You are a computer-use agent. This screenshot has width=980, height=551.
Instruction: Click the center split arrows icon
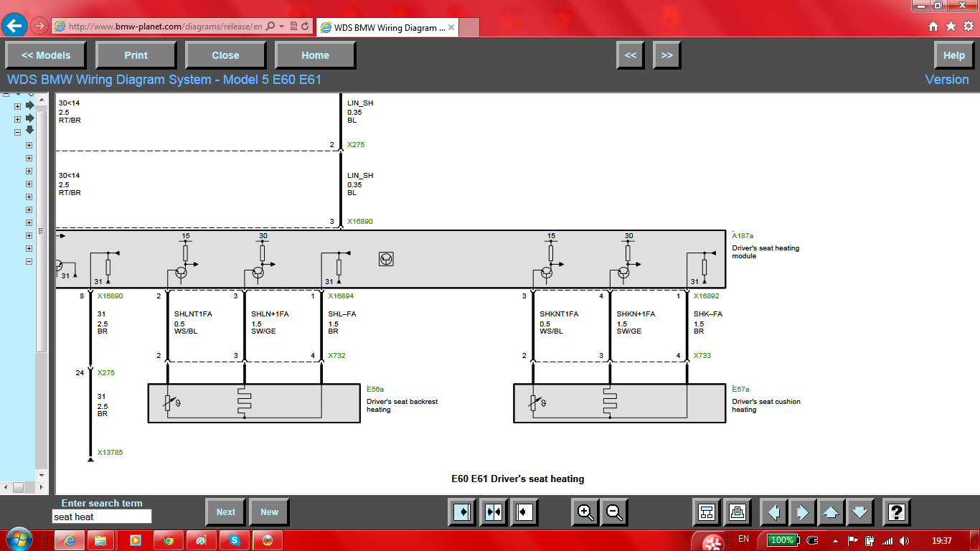pos(494,512)
